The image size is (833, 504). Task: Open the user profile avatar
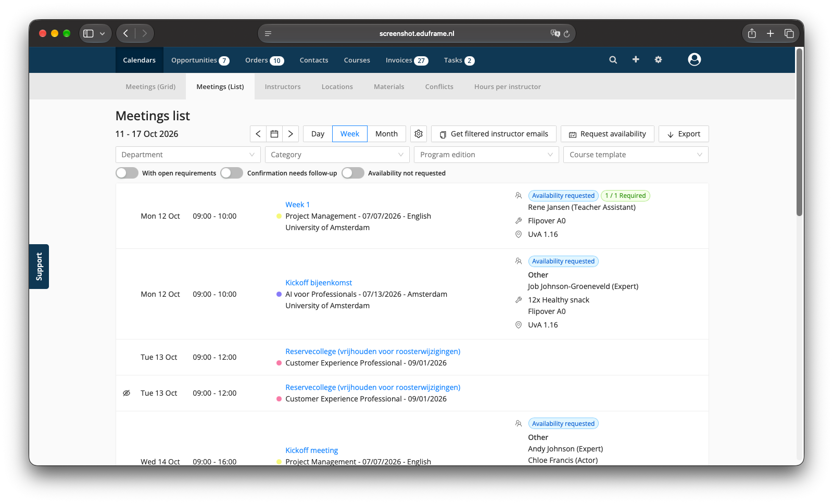[694, 59]
